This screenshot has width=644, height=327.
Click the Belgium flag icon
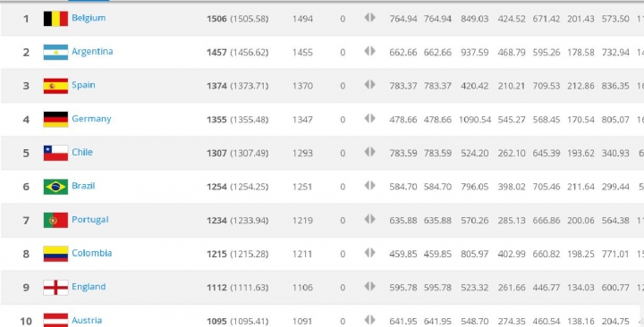coord(55,19)
